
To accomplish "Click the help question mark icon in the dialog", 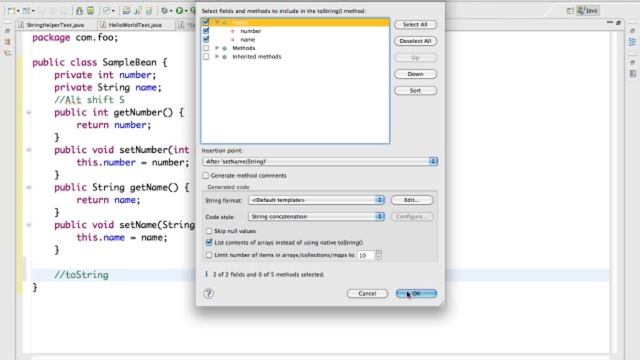I will pos(209,293).
